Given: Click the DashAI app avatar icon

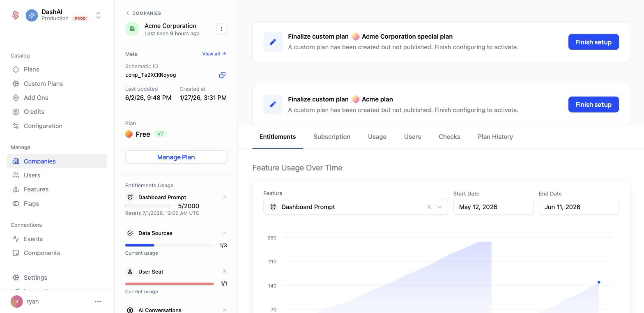Looking at the screenshot, I should click(32, 15).
